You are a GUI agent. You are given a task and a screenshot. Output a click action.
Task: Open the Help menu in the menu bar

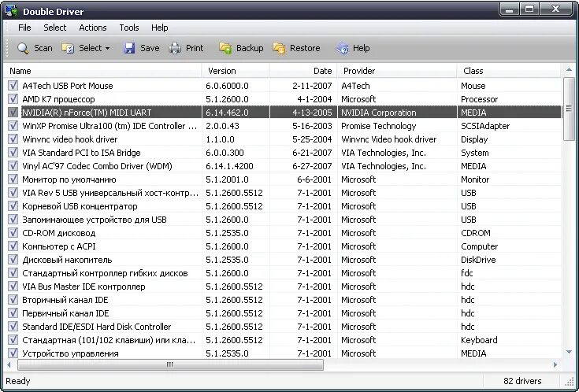159,28
